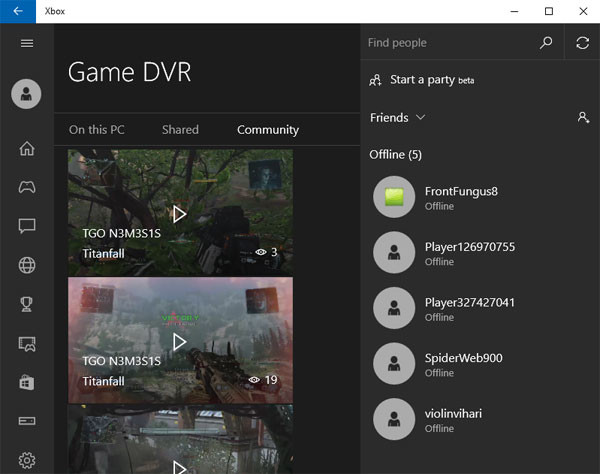Click TGO N3M3S1S on the second clip
This screenshot has width=600, height=474.
coord(122,361)
